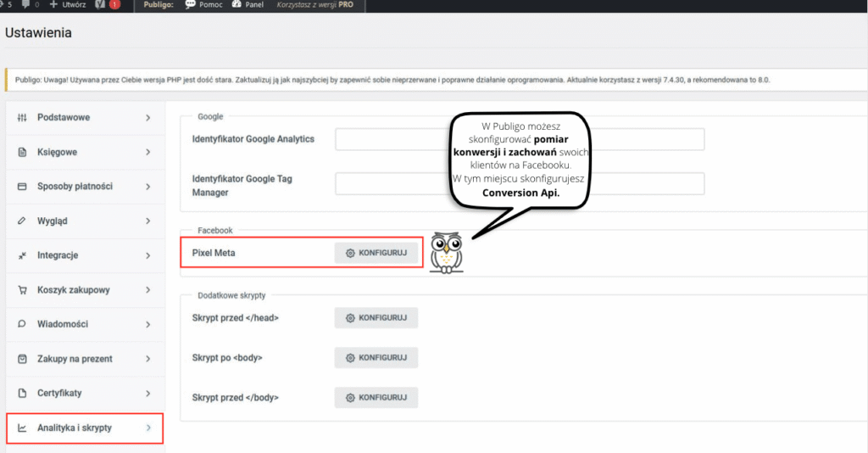The image size is (868, 453).
Task: Expand Integracje using its chevron arrow
Action: [147, 255]
